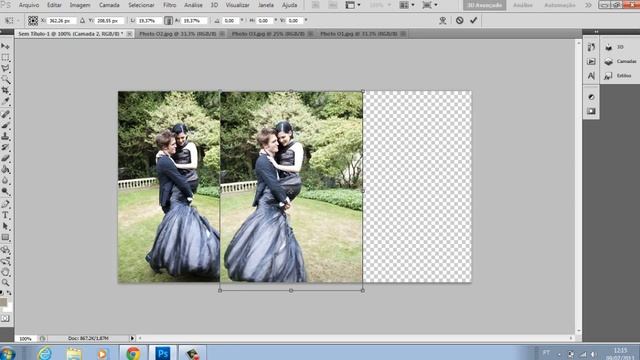Image resolution: width=640 pixels, height=360 pixels.
Task: Open the screen mode dropdown
Action: (430, 5)
